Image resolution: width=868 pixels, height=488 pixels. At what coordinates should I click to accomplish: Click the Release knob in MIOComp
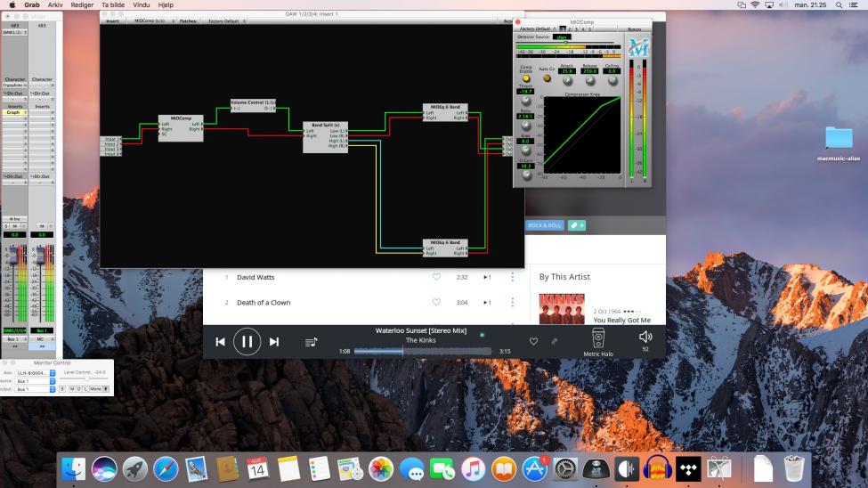pyautogui.click(x=590, y=81)
